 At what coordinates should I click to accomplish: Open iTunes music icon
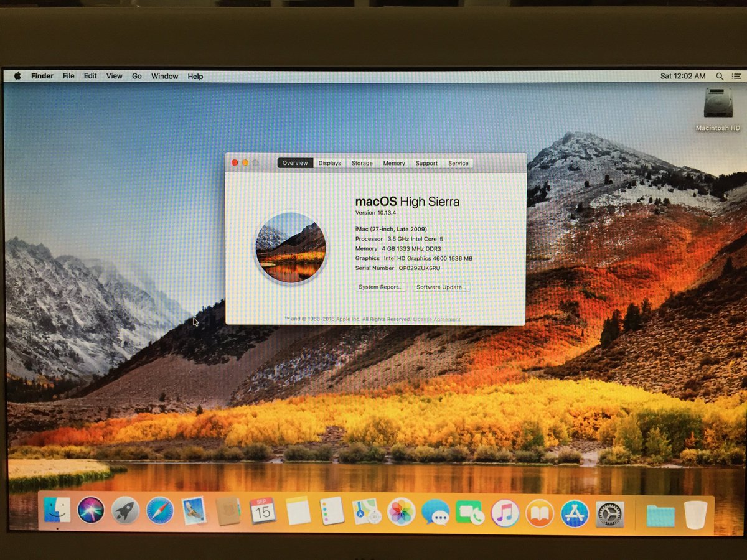[505, 513]
